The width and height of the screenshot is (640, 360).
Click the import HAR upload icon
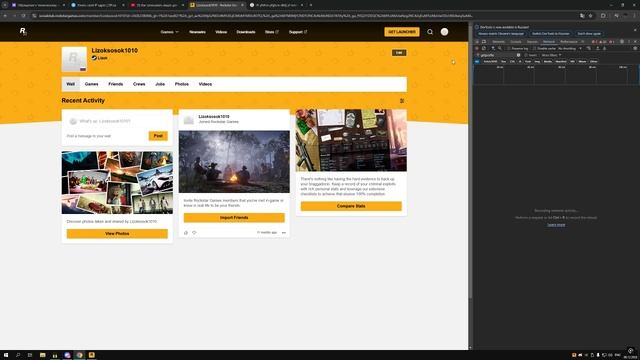pos(598,49)
